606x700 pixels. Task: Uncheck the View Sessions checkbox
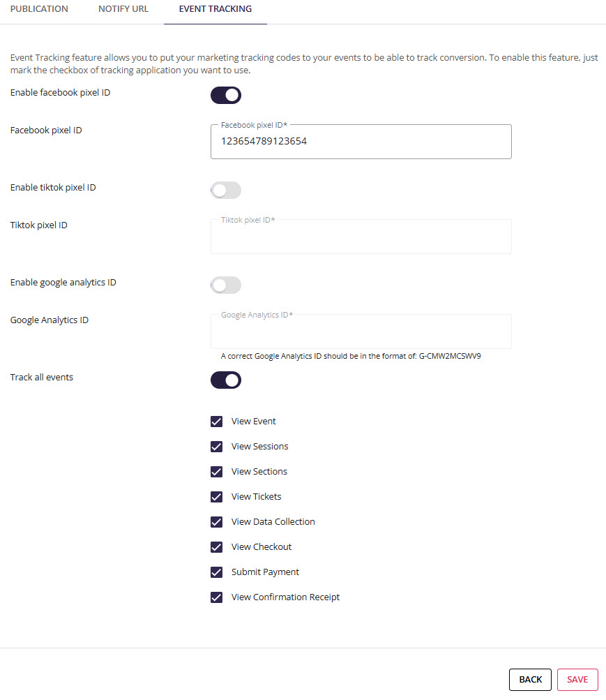[216, 447]
